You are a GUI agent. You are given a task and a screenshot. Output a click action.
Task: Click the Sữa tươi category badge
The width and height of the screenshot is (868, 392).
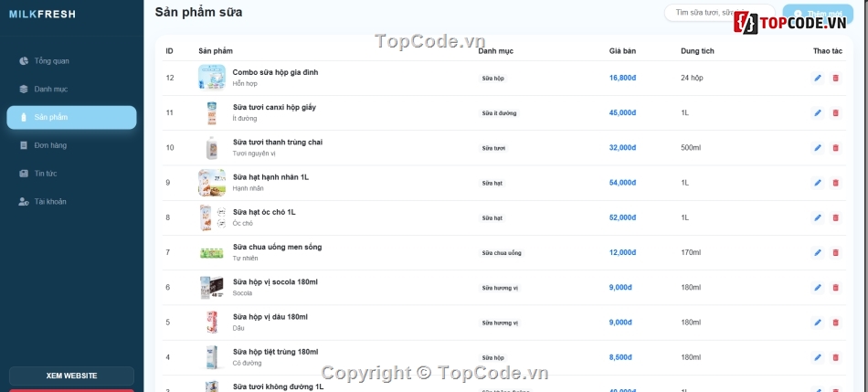493,148
